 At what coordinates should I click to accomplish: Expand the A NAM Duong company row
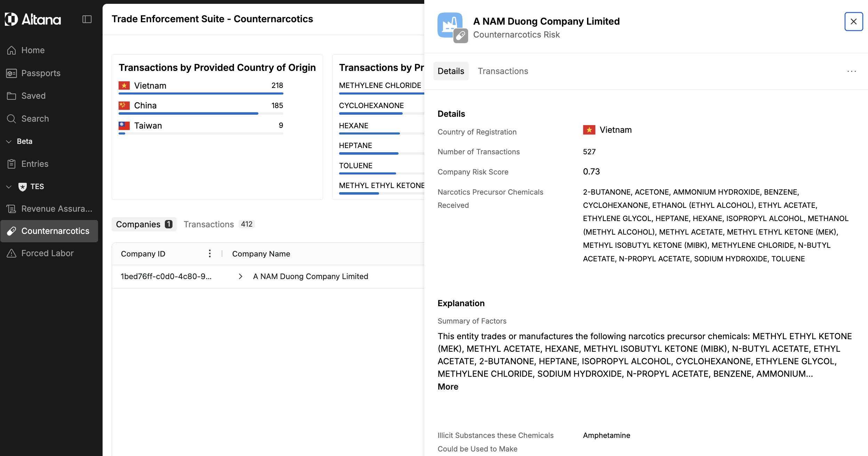(x=240, y=276)
